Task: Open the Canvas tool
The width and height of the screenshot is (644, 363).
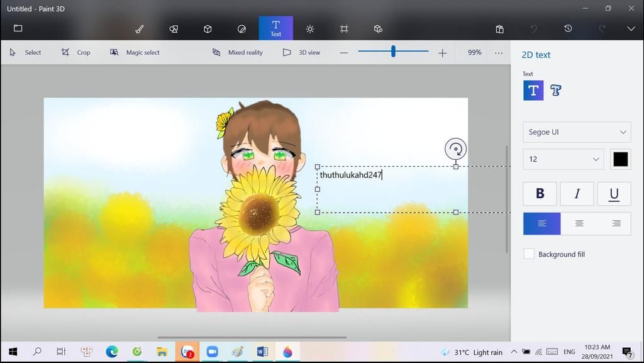Action: point(344,29)
